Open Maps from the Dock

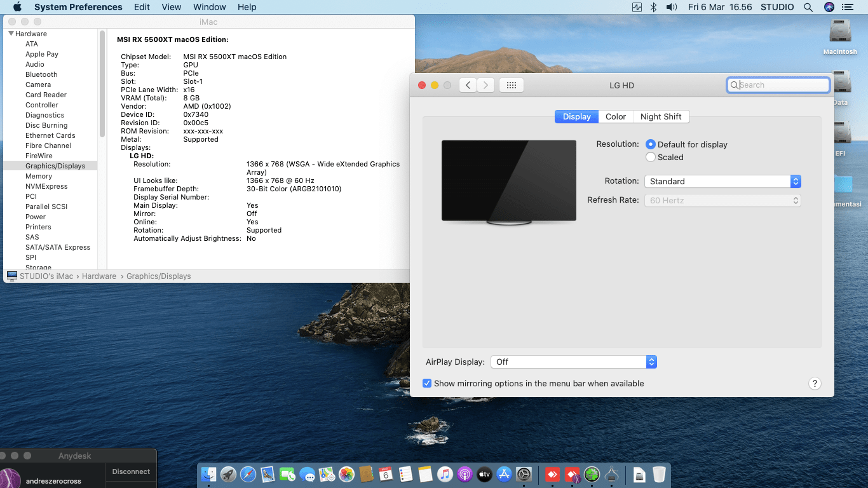pos(327,474)
